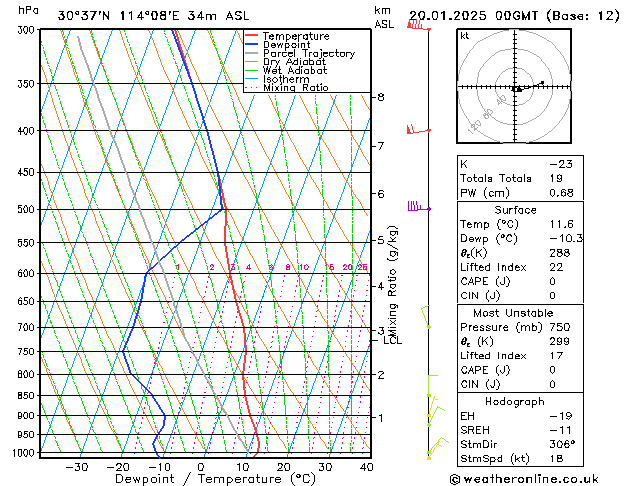Click the Surface Dewp value -10.3
The image size is (629, 486).
566,239
